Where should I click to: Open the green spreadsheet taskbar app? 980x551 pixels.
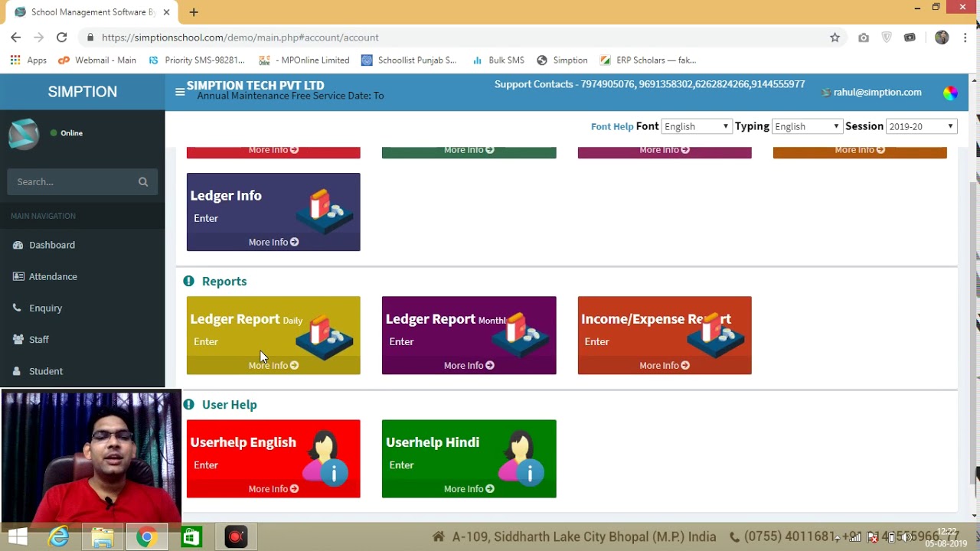click(x=191, y=537)
